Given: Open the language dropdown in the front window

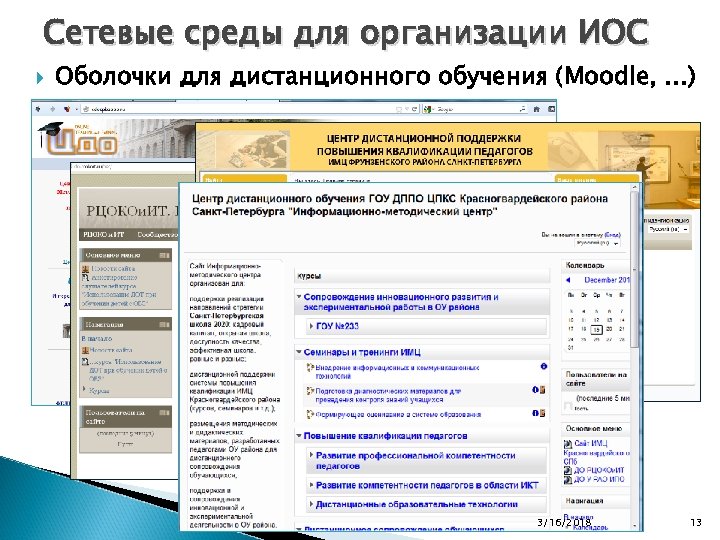Looking at the screenshot, I should [597, 243].
